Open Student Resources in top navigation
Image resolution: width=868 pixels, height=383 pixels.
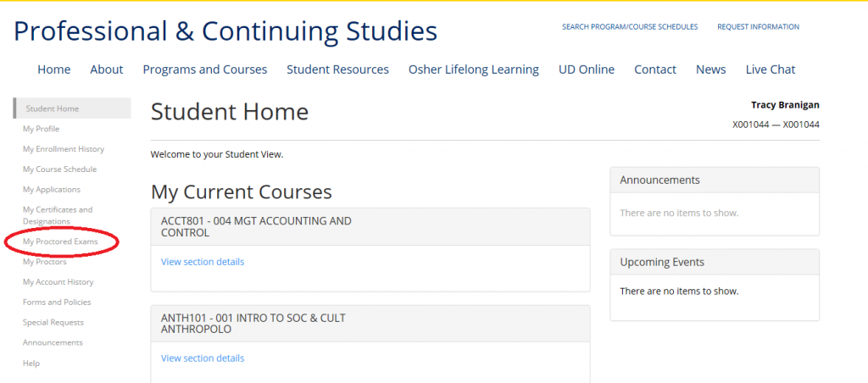(x=337, y=69)
